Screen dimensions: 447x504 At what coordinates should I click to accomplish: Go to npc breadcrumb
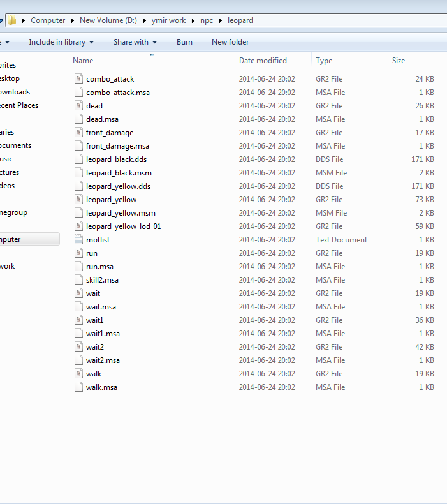pyautogui.click(x=207, y=20)
